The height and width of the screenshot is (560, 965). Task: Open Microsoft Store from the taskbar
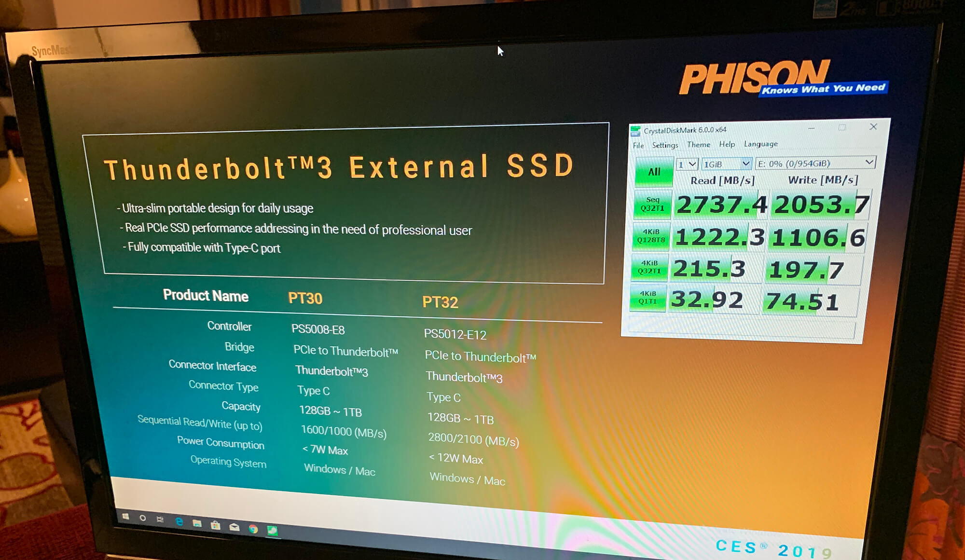pos(216,525)
